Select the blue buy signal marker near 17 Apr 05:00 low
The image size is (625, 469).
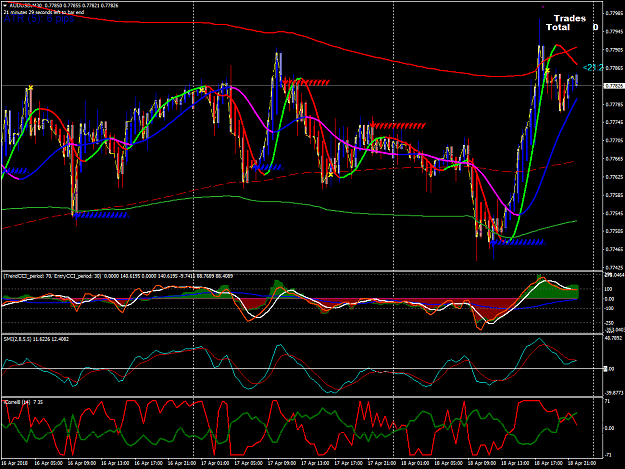[268, 167]
